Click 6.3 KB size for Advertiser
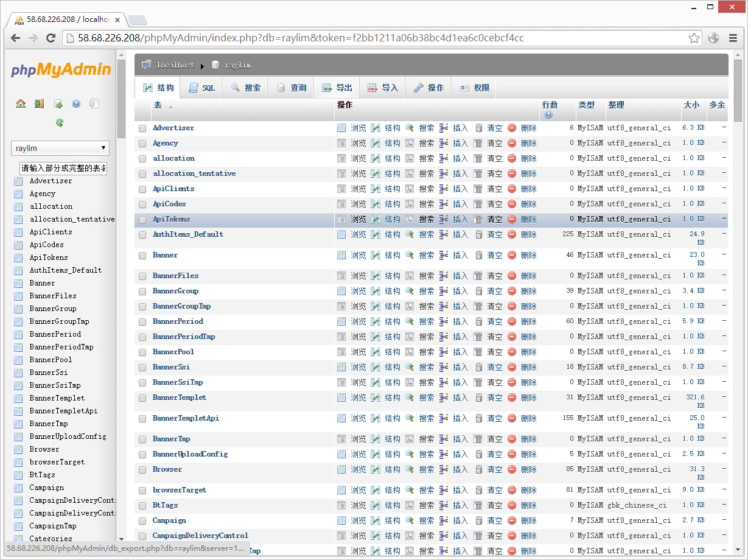 click(693, 128)
